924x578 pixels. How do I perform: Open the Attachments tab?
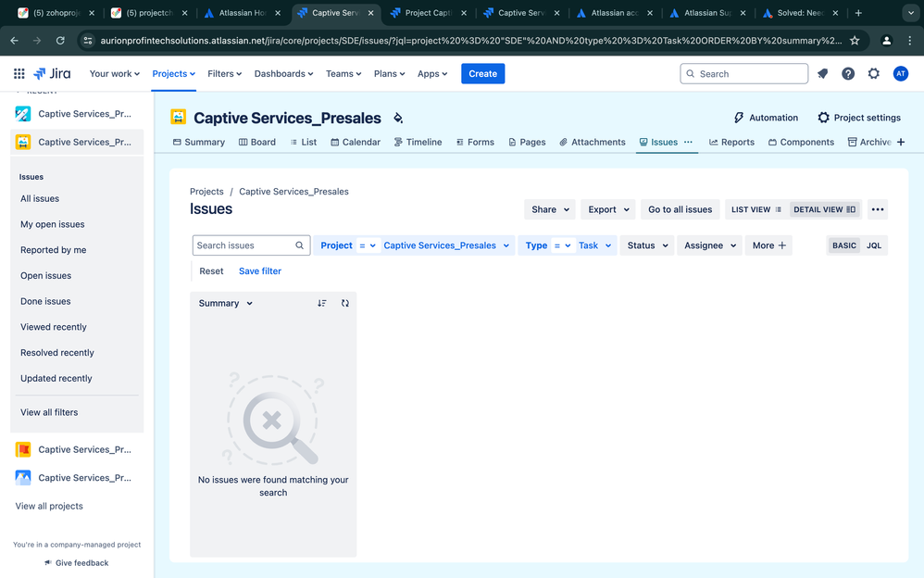593,142
